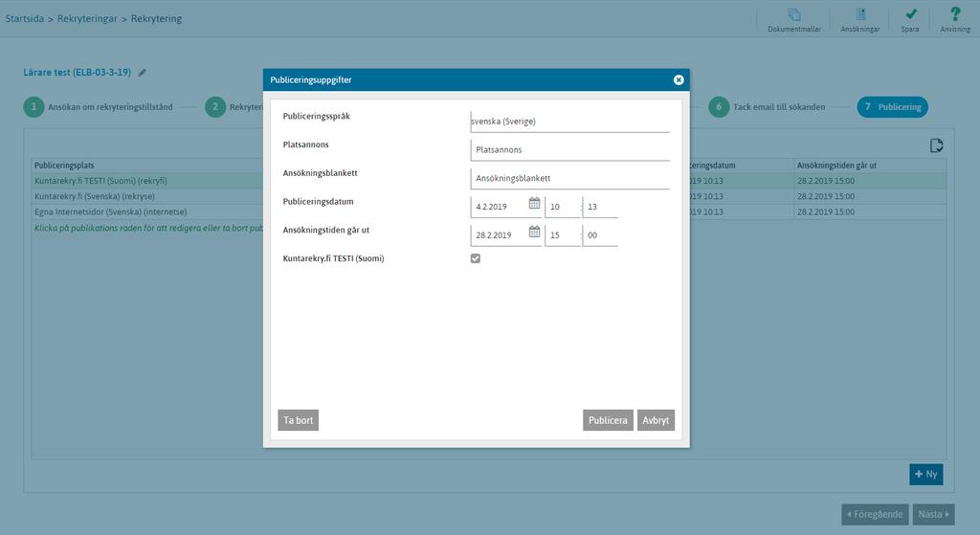This screenshot has height=535, width=980.
Task: Close the Publiceringsuppgifter dialog with the X
Action: coord(679,80)
